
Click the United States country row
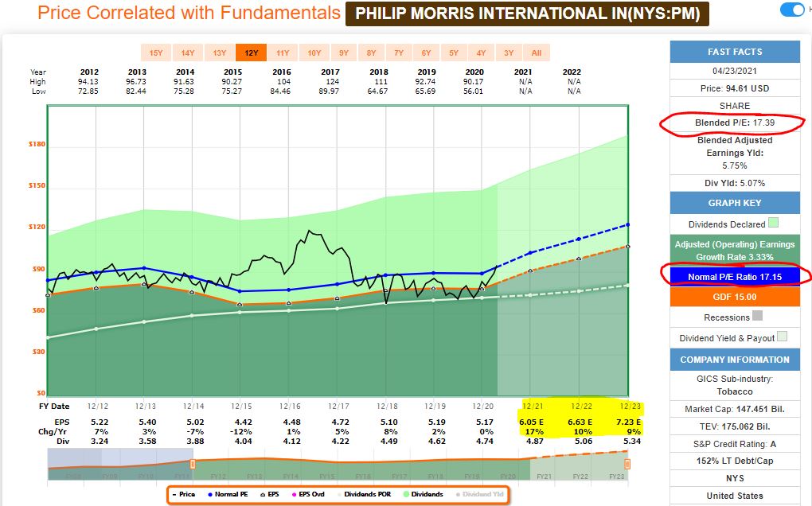click(735, 496)
